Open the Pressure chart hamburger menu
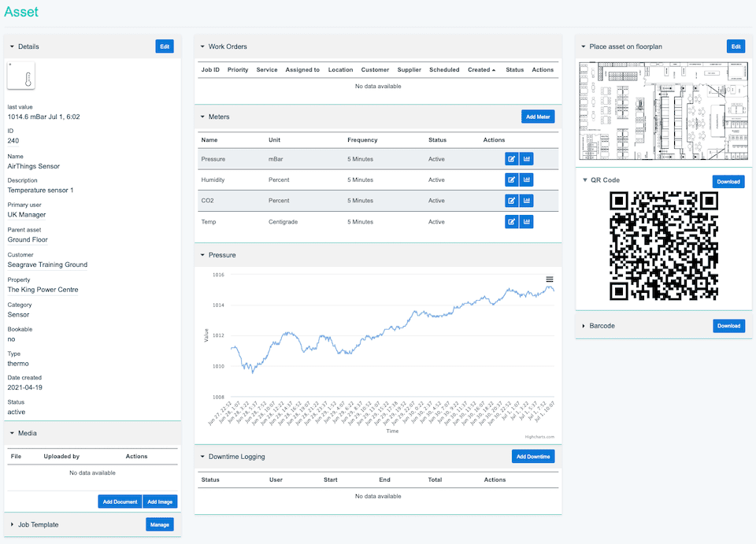 (550, 279)
